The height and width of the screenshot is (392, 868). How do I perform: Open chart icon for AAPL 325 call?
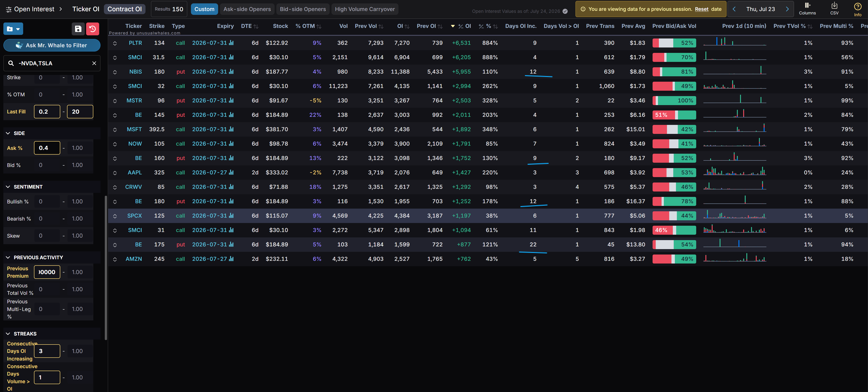tap(231, 172)
